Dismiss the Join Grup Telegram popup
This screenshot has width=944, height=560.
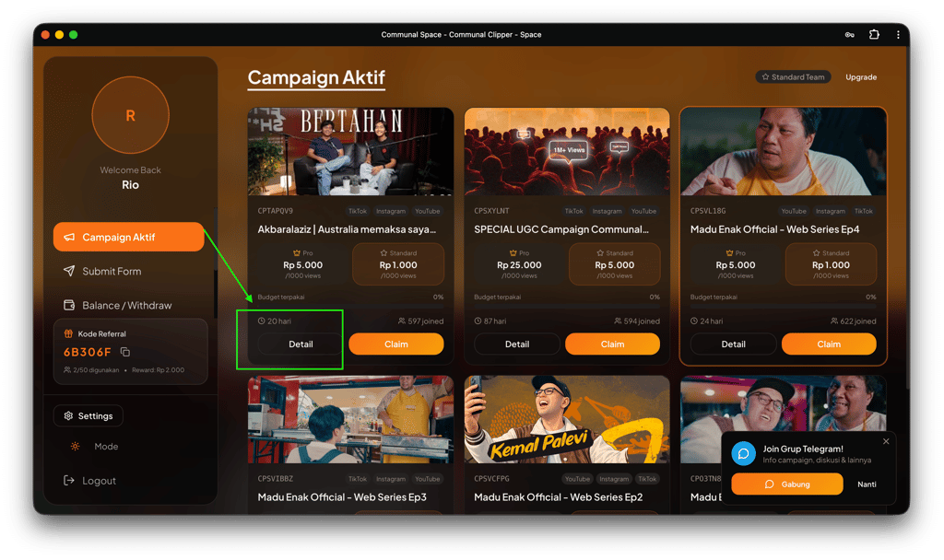pos(886,441)
